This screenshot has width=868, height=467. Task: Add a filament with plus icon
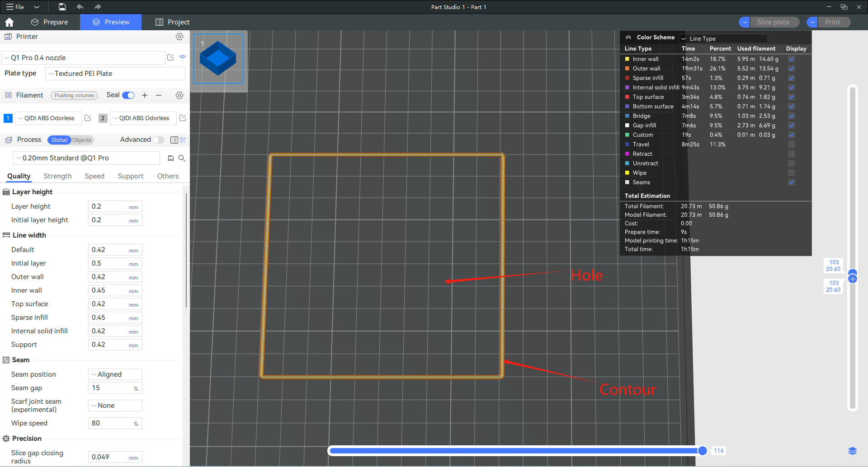coord(145,95)
